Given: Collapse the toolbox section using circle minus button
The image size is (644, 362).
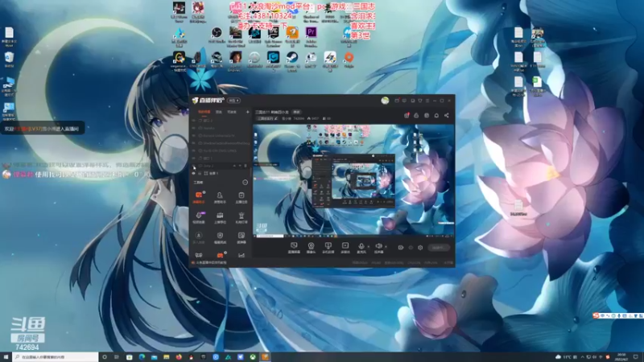Looking at the screenshot, I should pyautogui.click(x=246, y=183).
